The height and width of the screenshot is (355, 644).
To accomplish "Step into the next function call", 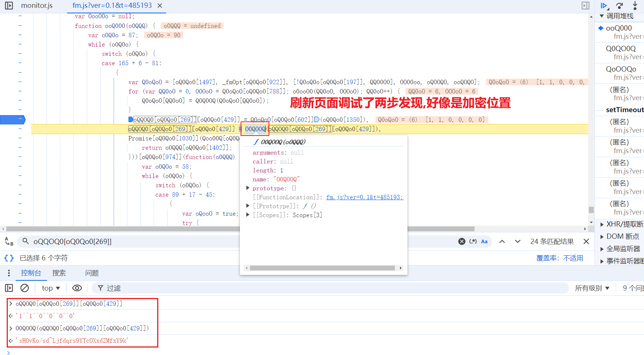I will (x=635, y=6).
